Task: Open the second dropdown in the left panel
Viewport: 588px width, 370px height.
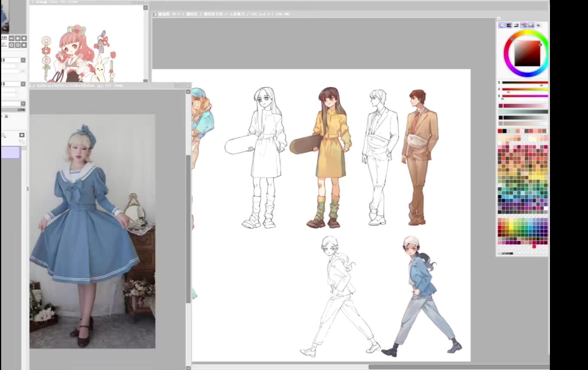Action: pos(23,84)
